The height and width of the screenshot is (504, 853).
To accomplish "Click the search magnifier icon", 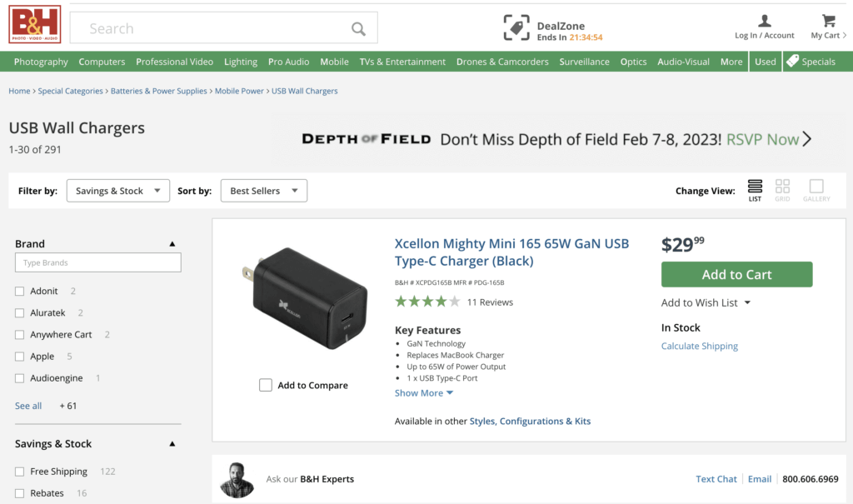I will (x=358, y=28).
